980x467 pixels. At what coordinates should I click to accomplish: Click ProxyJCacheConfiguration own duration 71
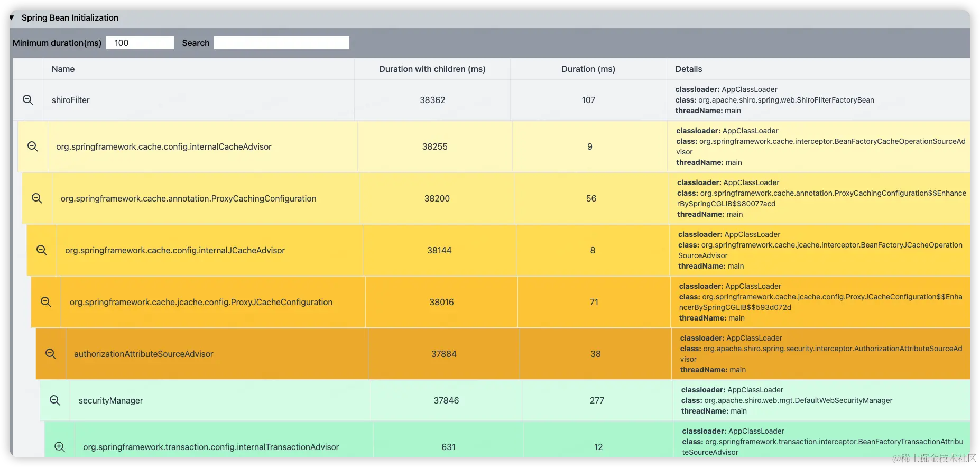click(x=594, y=302)
